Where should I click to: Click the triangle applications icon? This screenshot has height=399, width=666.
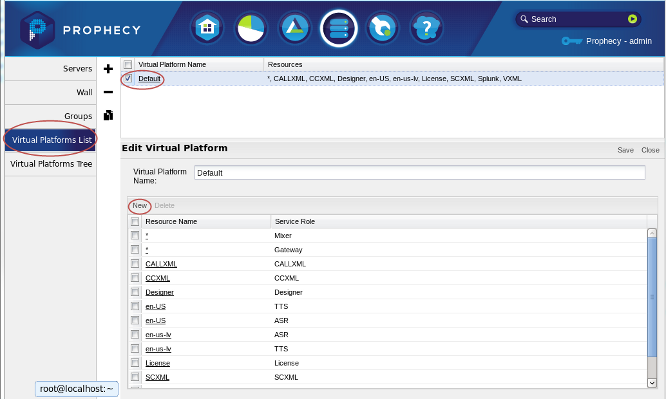point(295,28)
